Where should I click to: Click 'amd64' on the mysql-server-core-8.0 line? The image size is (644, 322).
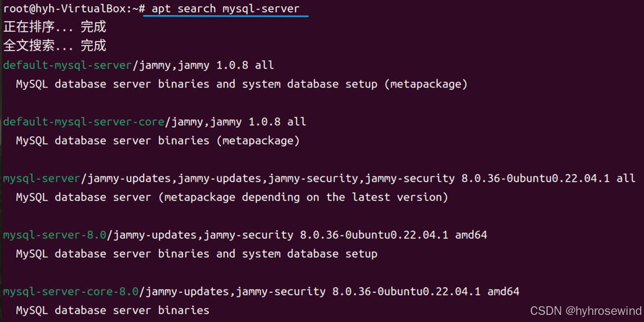click(x=503, y=291)
